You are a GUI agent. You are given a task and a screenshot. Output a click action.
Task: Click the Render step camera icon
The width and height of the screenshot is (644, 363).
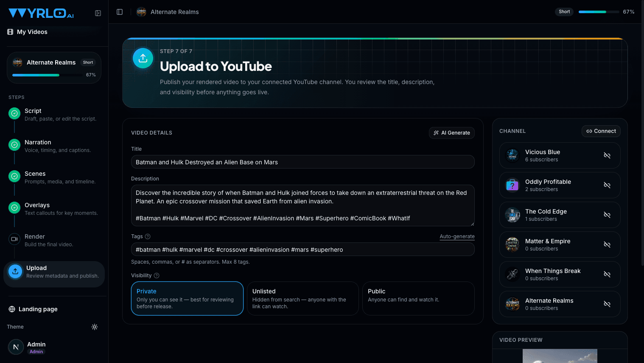click(x=14, y=239)
